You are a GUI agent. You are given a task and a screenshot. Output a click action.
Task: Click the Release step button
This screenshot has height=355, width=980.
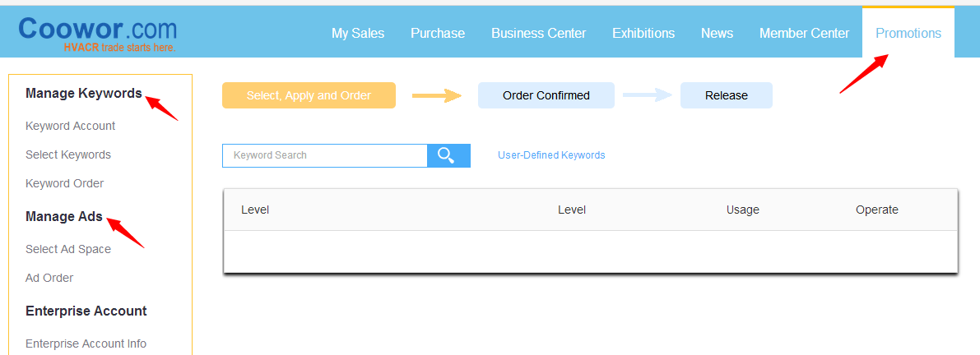click(x=726, y=95)
